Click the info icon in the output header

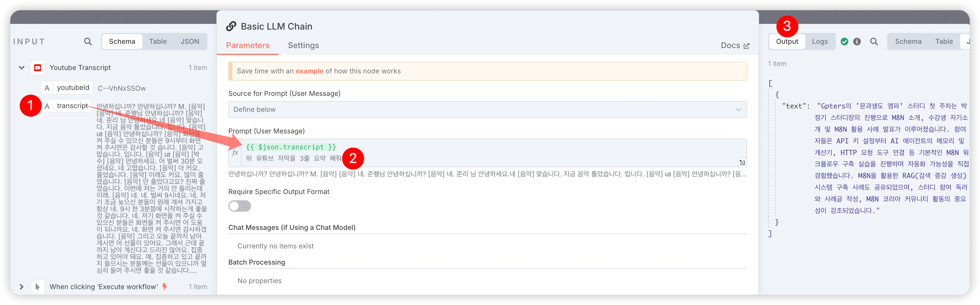coord(857,42)
